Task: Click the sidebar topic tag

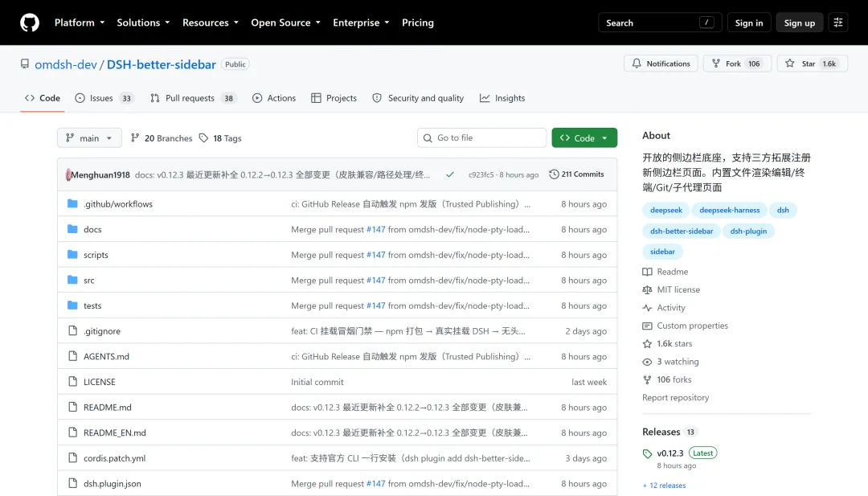Action: 662,252
